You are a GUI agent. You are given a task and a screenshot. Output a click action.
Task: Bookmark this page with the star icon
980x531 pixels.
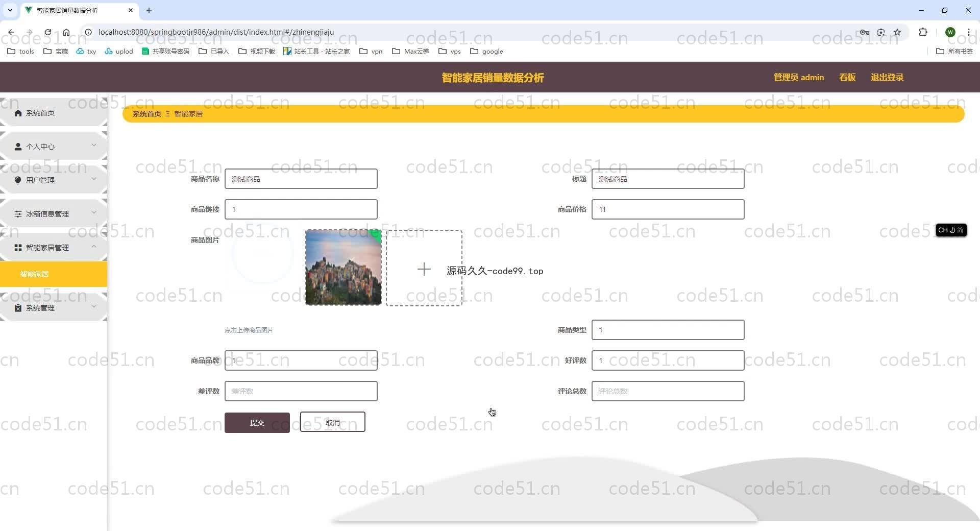point(897,32)
